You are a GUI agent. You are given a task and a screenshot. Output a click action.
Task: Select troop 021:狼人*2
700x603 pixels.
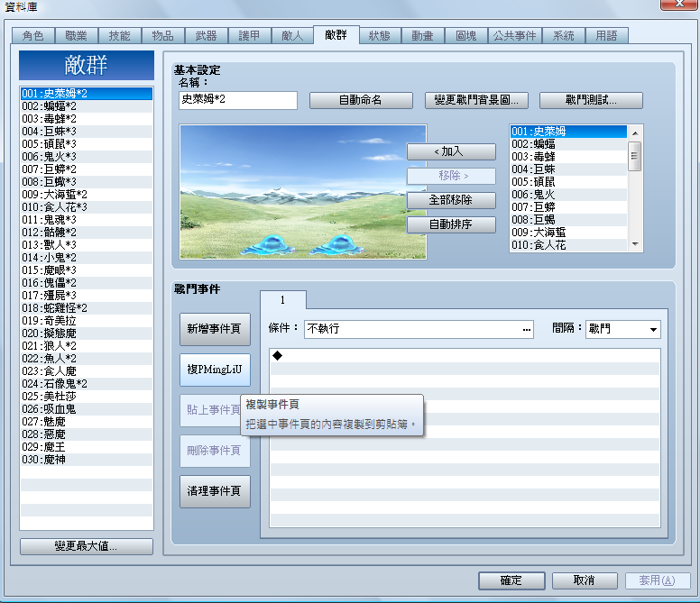pos(87,345)
